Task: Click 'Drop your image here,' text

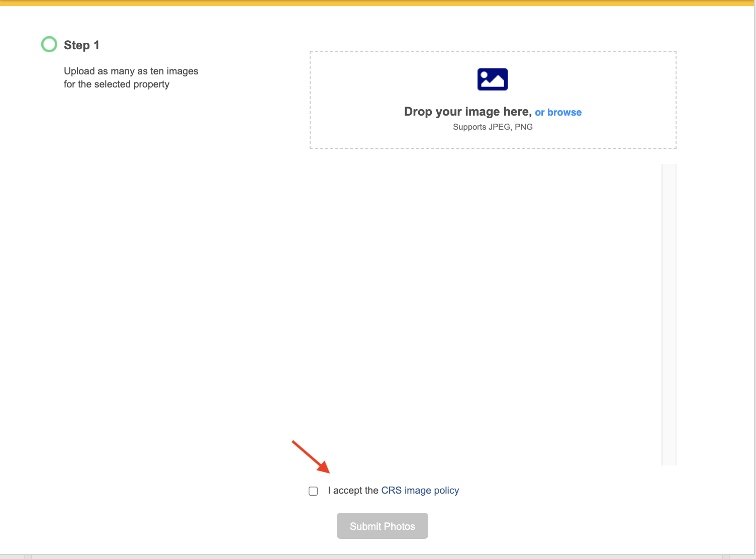Action: pos(467,112)
